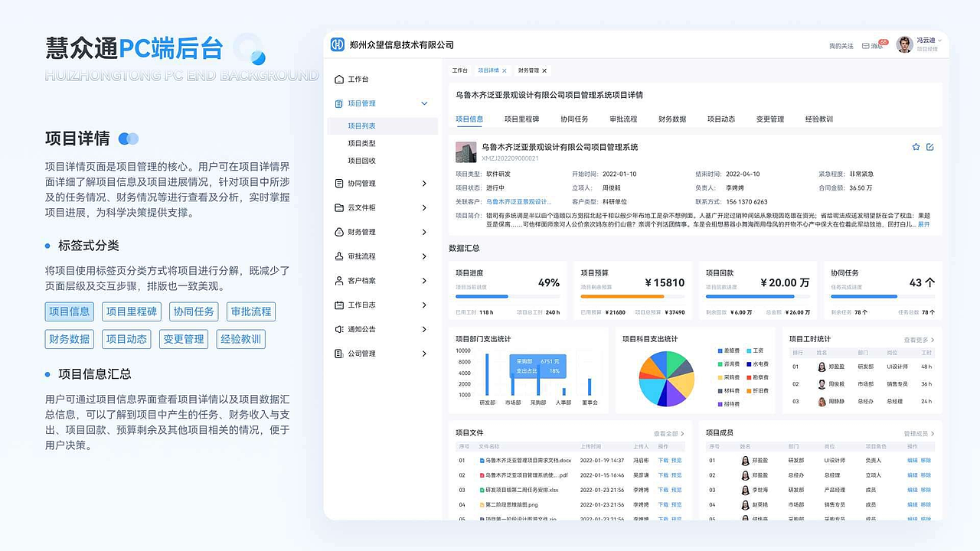Click the edit pencil icon in project card
This screenshot has width=980, height=551.
(x=930, y=147)
